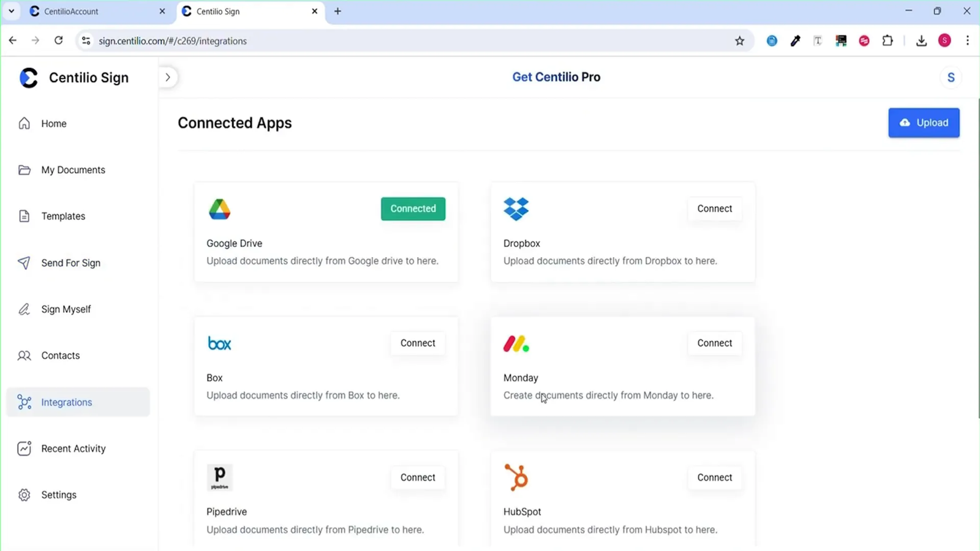Open Home from the sidebar

pyautogui.click(x=78, y=124)
